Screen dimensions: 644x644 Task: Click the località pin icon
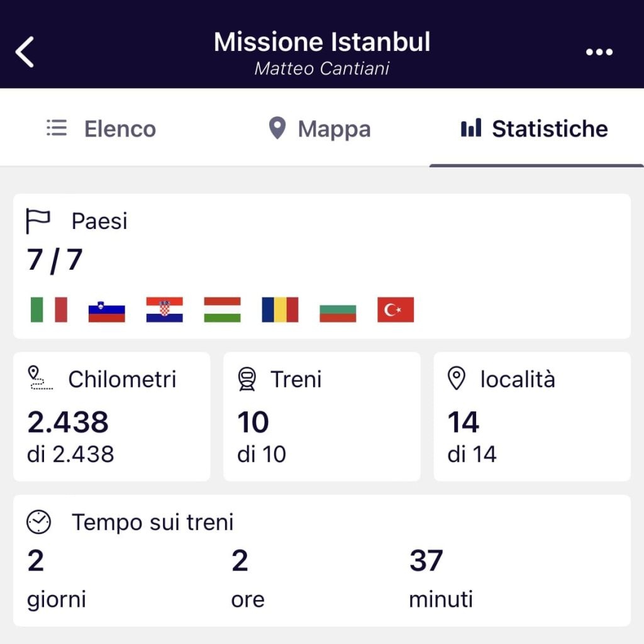(456, 379)
